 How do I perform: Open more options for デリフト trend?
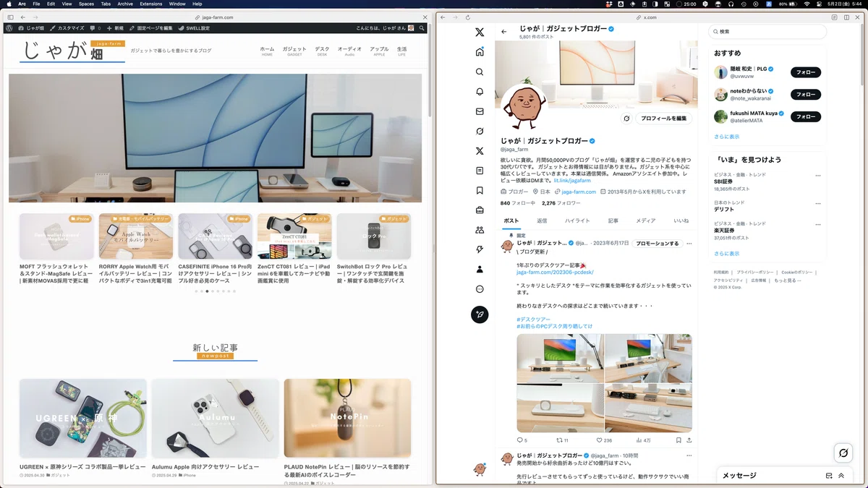coord(818,203)
